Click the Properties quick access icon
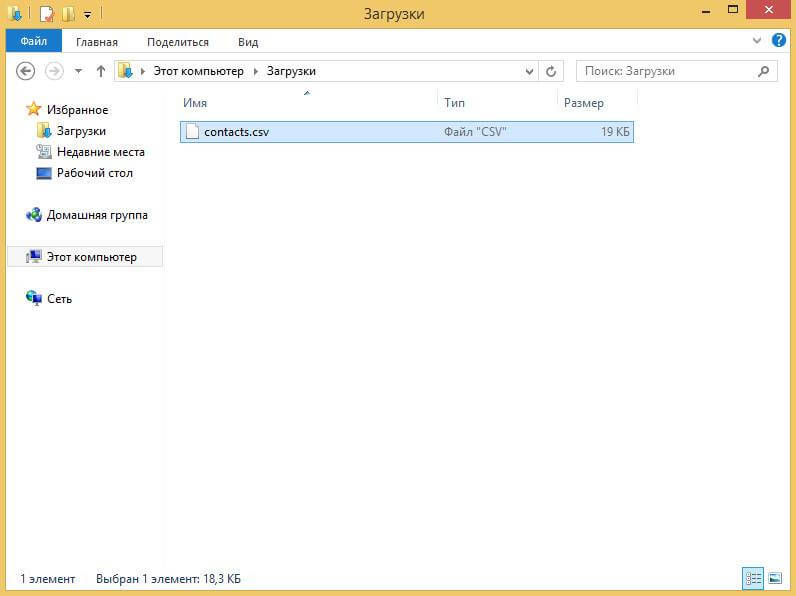 tap(46, 14)
